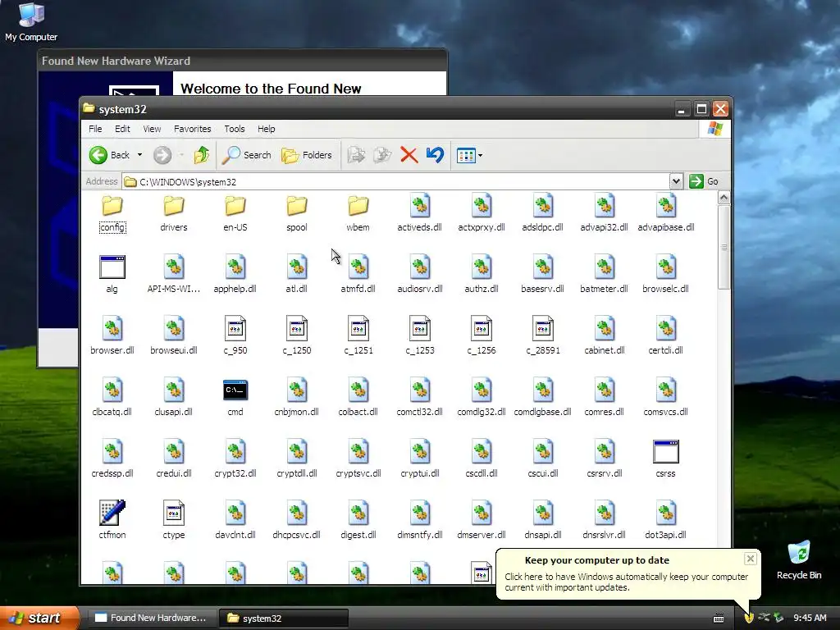The image size is (840, 630).
Task: Select the activeds.dll file
Action: point(419,213)
